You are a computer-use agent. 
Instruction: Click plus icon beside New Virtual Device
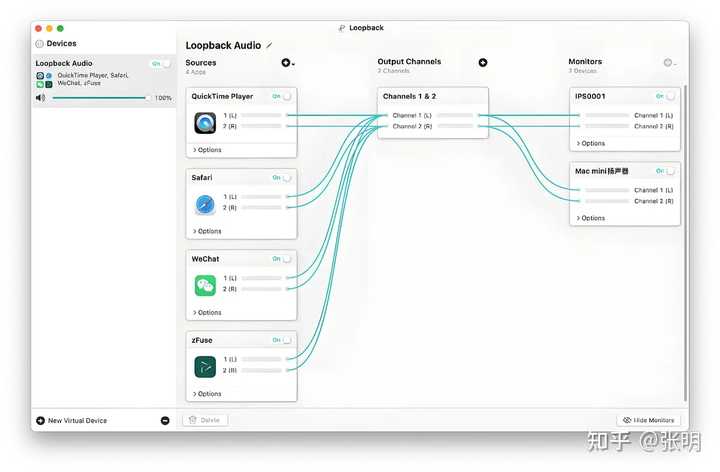(x=40, y=421)
